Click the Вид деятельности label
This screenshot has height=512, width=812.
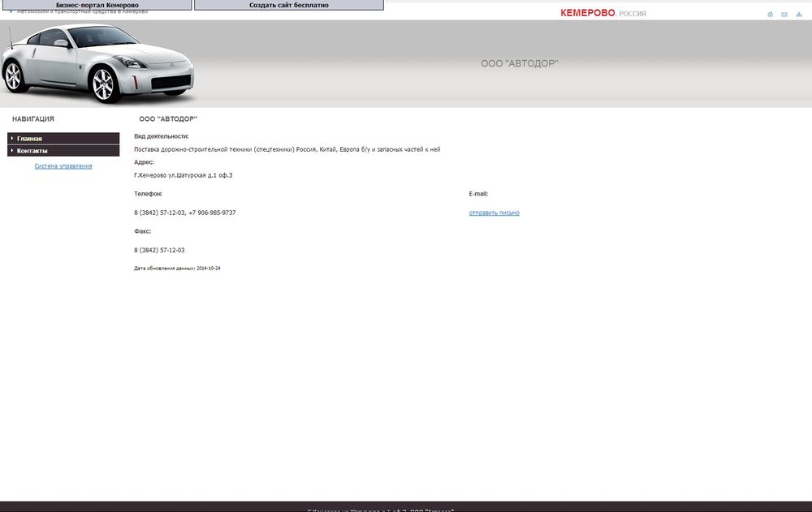point(162,136)
